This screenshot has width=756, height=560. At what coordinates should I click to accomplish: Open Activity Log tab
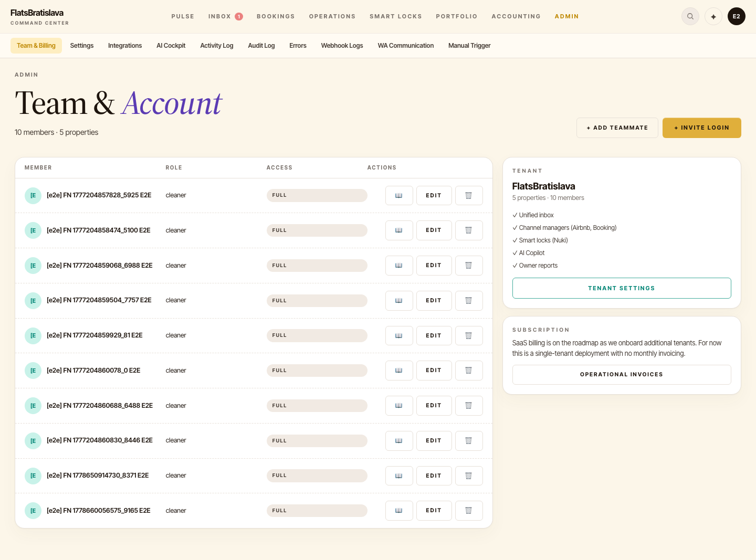[x=217, y=46]
